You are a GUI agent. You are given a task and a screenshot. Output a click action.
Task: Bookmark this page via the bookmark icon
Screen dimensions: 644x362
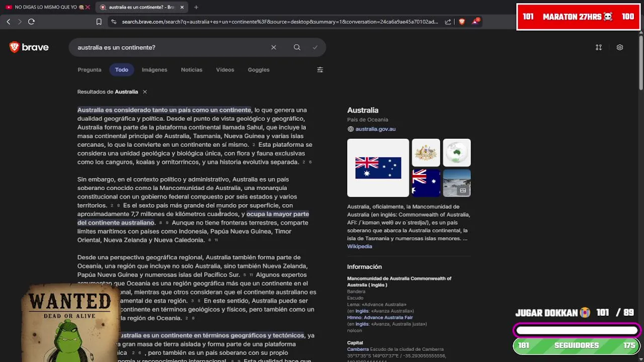(x=99, y=22)
